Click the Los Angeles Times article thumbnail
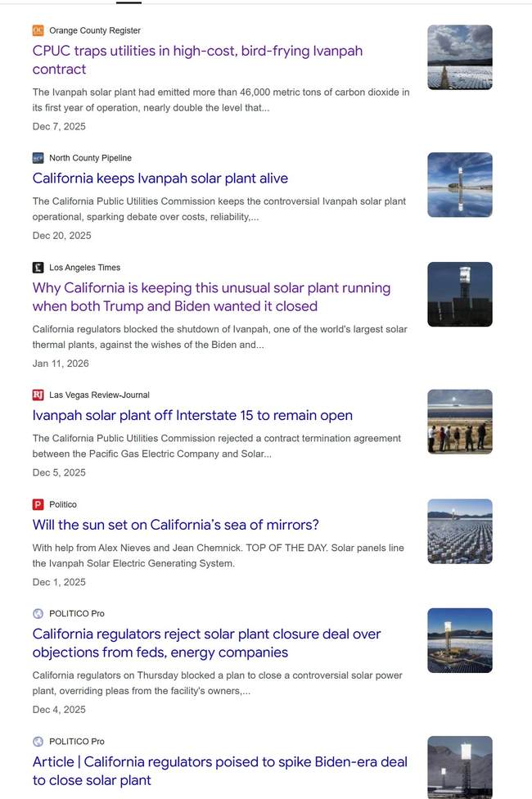This screenshot has height=799, width=532. pyautogui.click(x=459, y=295)
